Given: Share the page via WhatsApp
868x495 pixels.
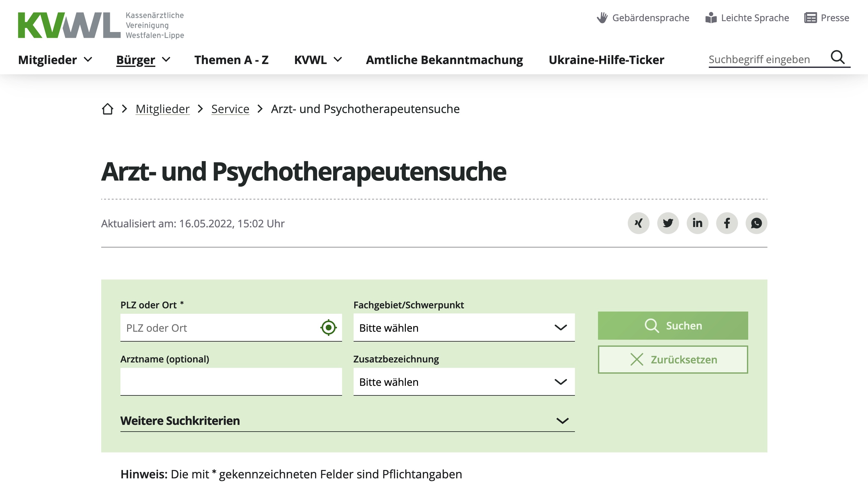Looking at the screenshot, I should 756,223.
